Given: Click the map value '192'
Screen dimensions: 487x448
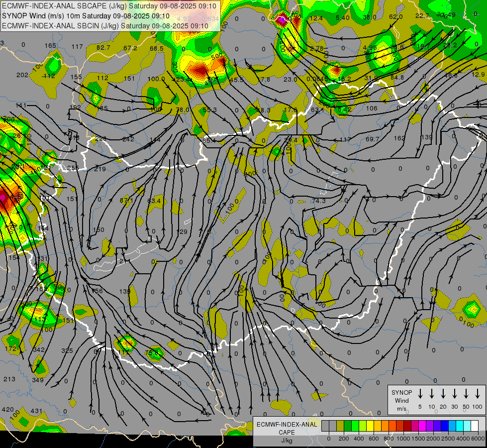Looking at the screenshot, I should [76, 107].
